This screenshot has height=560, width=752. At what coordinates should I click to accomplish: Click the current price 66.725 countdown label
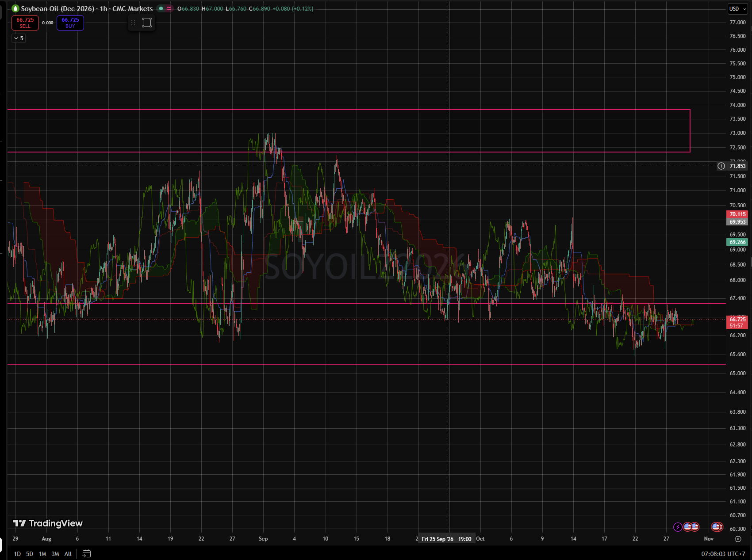point(737,322)
